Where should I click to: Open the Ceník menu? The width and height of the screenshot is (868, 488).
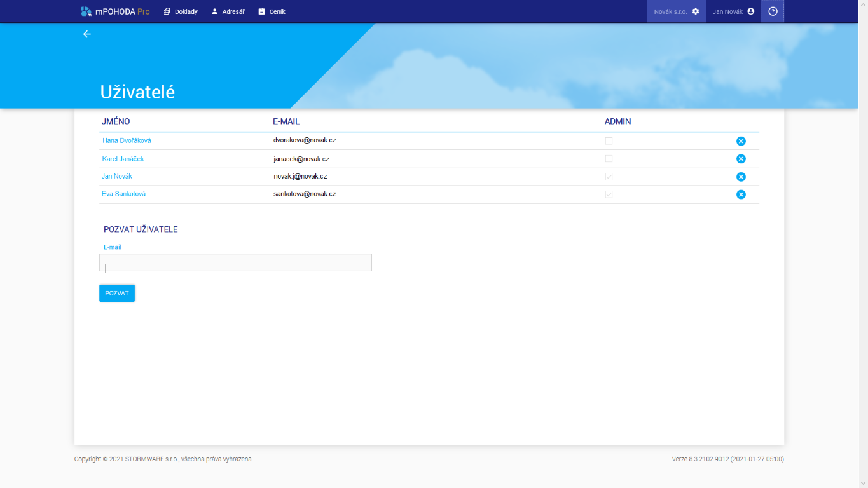(272, 11)
